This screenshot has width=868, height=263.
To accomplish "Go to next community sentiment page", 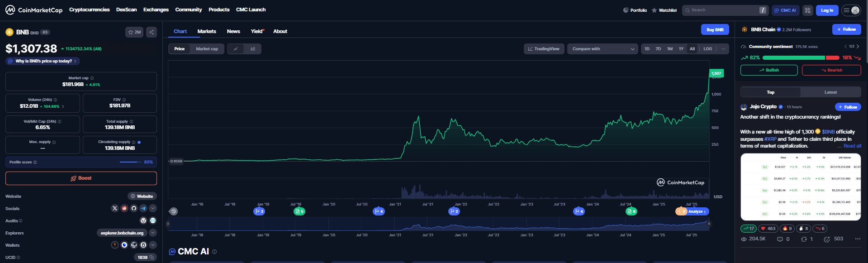I will pos(858,47).
